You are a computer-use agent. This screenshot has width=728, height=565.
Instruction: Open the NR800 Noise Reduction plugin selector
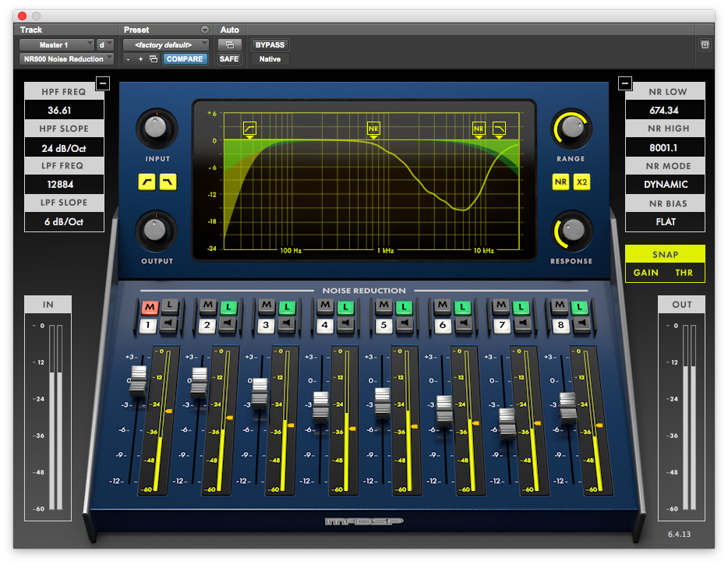tap(65, 59)
